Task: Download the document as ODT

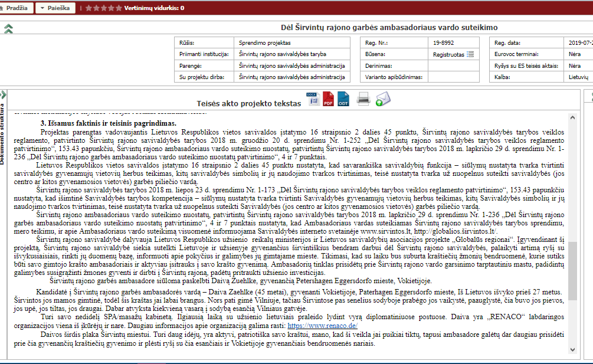Action: (343, 99)
